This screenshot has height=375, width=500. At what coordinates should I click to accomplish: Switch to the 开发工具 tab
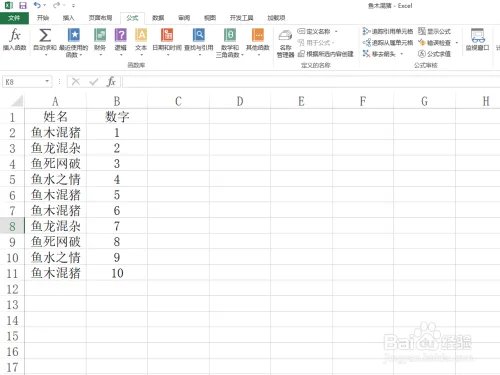(241, 18)
